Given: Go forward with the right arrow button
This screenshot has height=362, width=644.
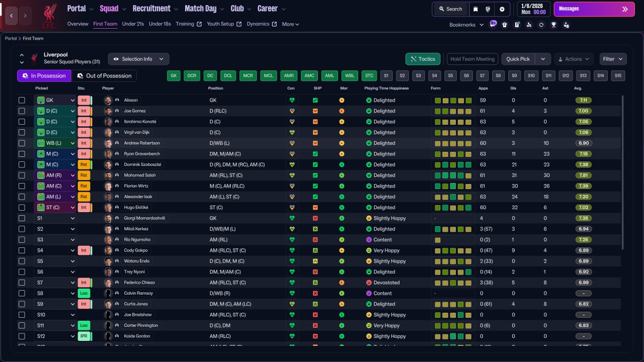Looking at the screenshot, I should tap(25, 16).
